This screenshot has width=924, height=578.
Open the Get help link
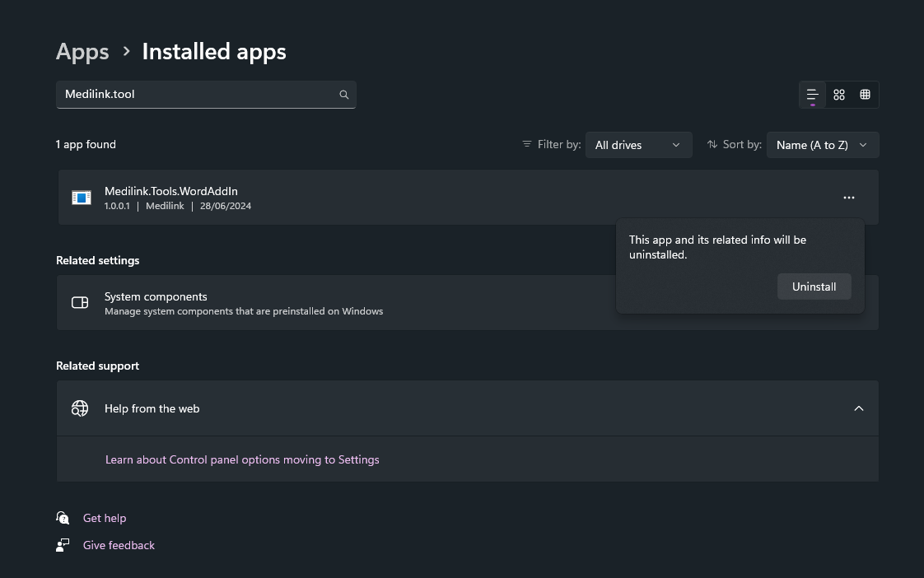pos(105,518)
